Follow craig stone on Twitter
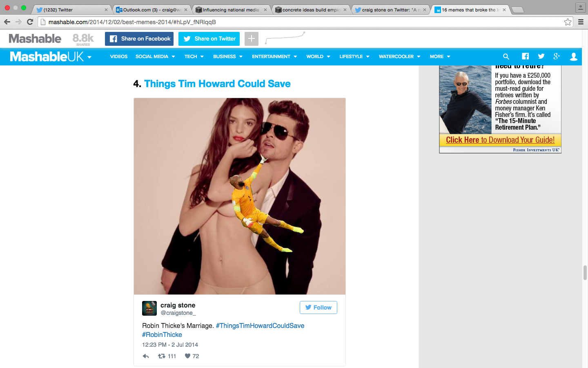 pos(318,307)
